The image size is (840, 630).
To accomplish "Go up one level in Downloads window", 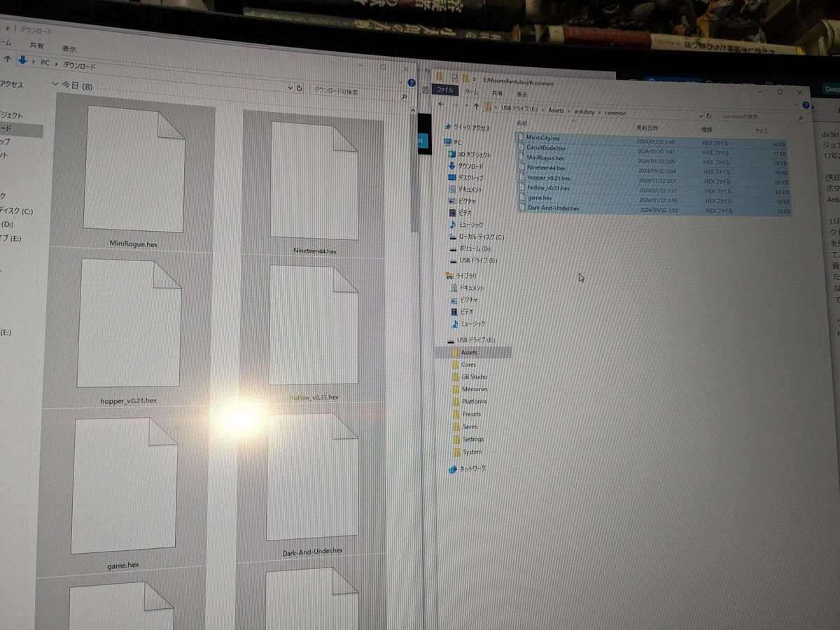I will 8,59.
